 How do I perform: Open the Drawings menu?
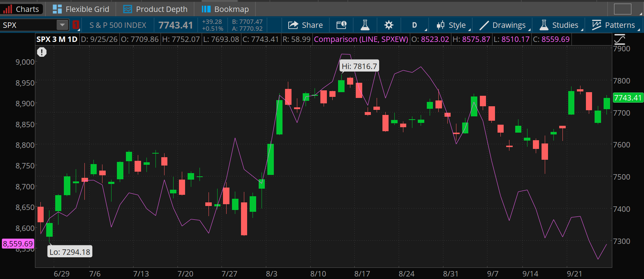[x=503, y=25]
